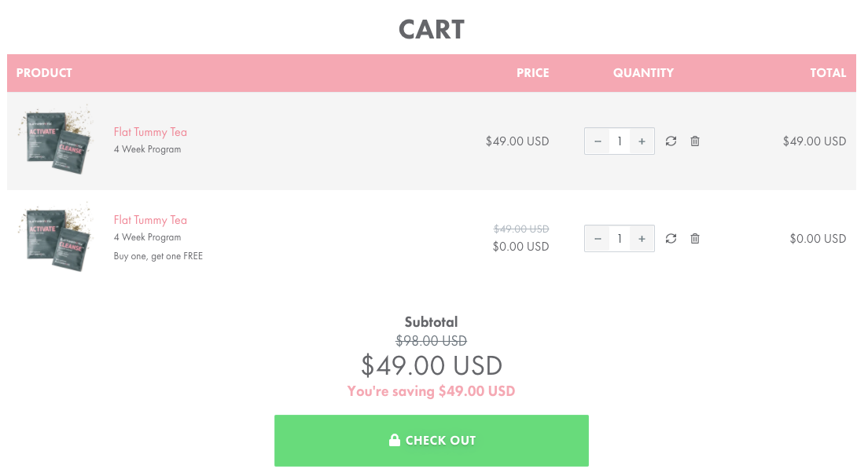Click the first Flat Tummy Tea product thumbnail
Viewport: 868px width, 469px height.
click(55, 140)
